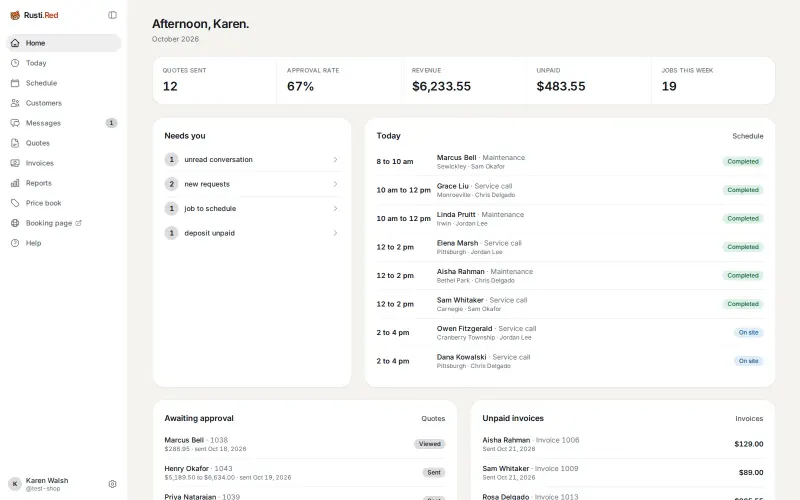The image size is (800, 500).
Task: Expand the new requests row arrow
Action: [335, 184]
